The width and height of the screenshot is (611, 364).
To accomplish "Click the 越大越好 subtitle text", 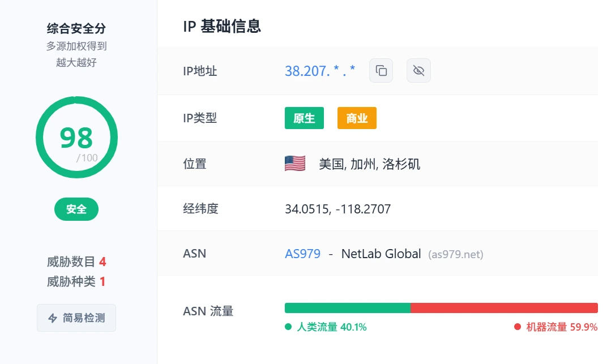I will point(76,62).
